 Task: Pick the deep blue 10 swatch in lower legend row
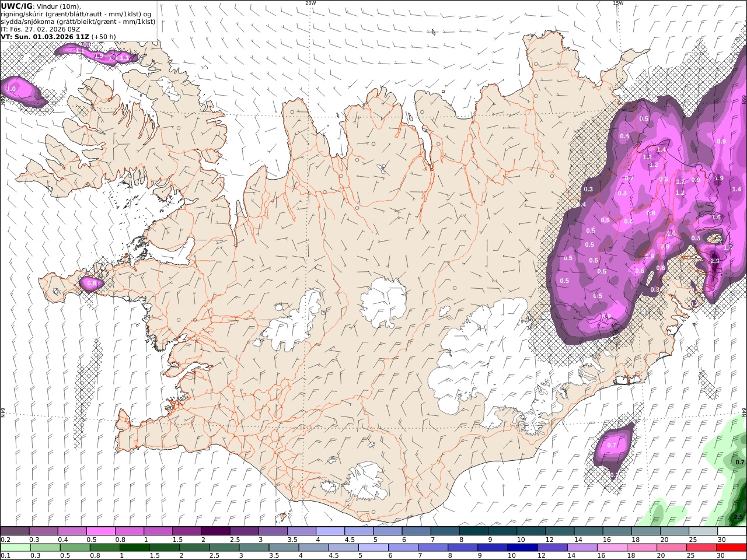[522, 547]
